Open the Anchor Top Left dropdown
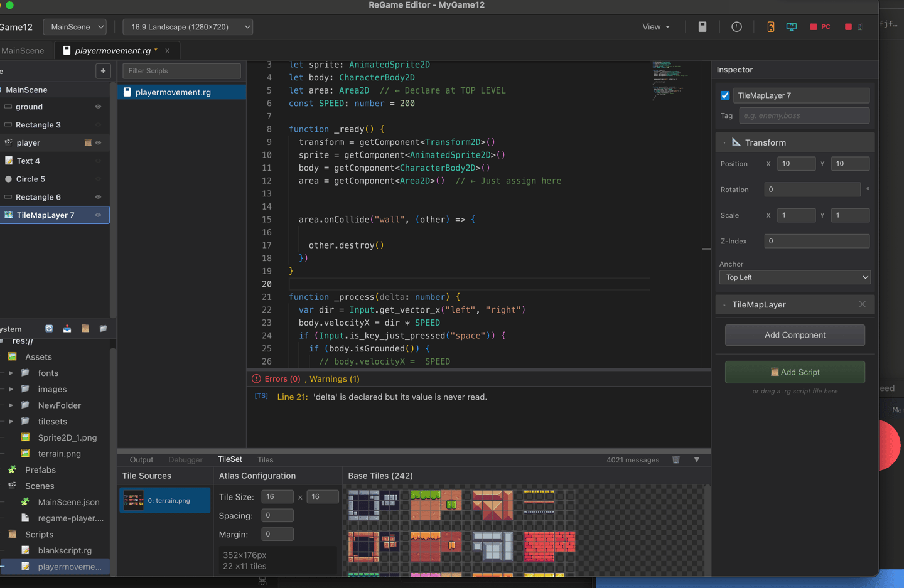The image size is (904, 588). (x=795, y=277)
